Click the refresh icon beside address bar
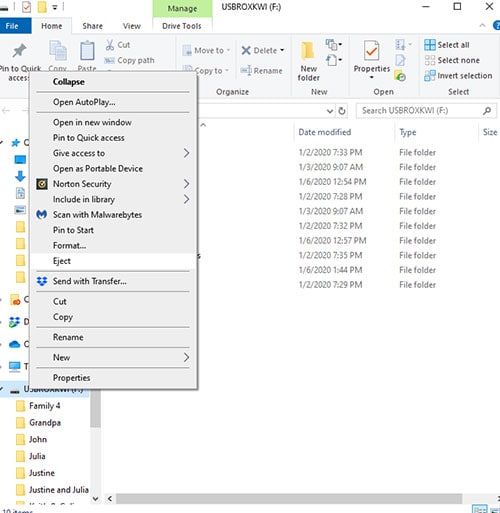 tap(342, 111)
